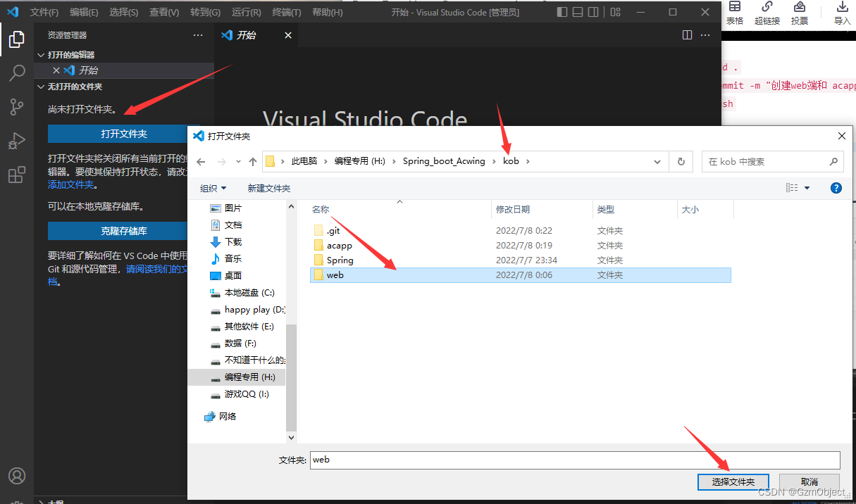Collapse the 打开的编辑器 section
Viewport: 856px width, 504px height.
point(42,55)
